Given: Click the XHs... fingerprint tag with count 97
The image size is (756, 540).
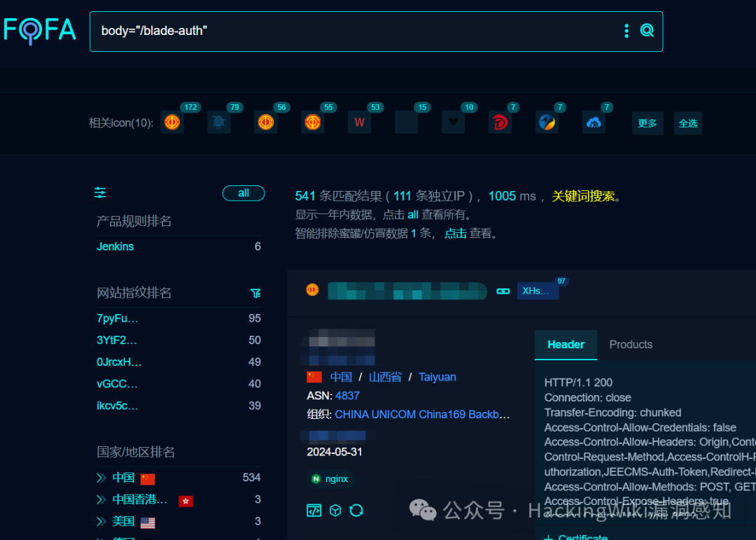Looking at the screenshot, I should coord(538,291).
